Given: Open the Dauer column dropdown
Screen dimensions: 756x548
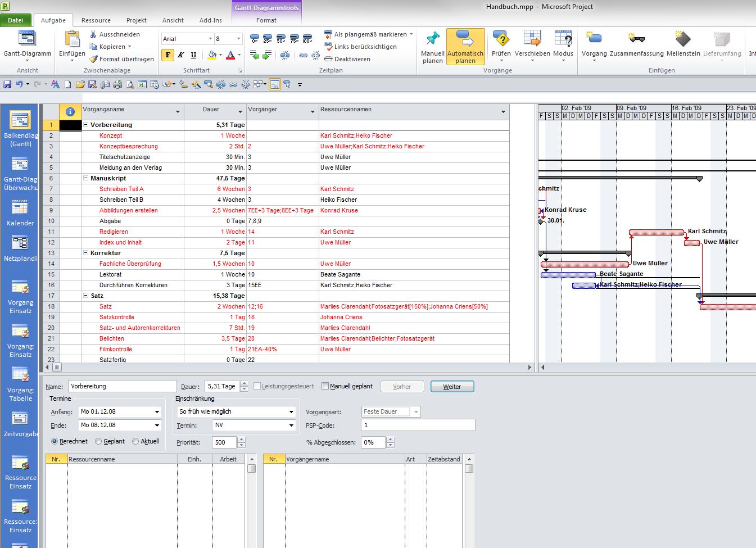Looking at the screenshot, I should click(240, 112).
